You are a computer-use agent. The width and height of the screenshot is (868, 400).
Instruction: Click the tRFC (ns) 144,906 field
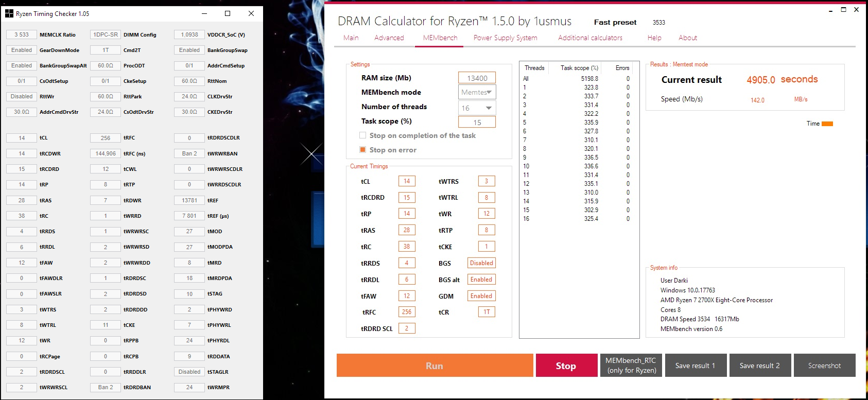pos(106,153)
